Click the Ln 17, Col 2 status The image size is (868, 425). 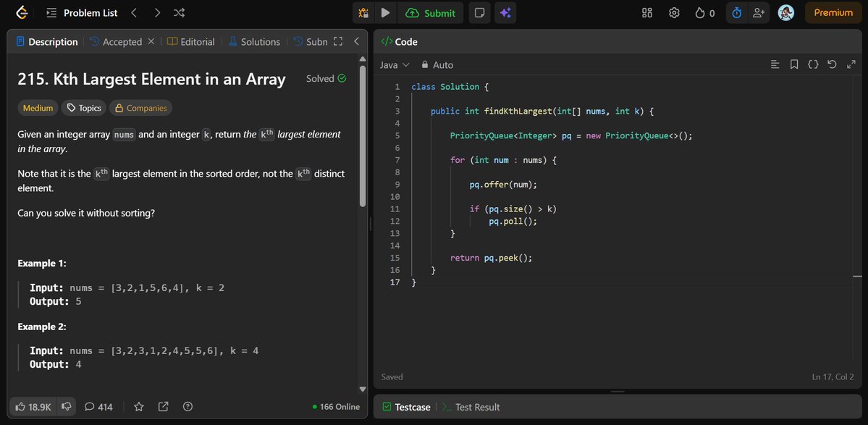[833, 377]
